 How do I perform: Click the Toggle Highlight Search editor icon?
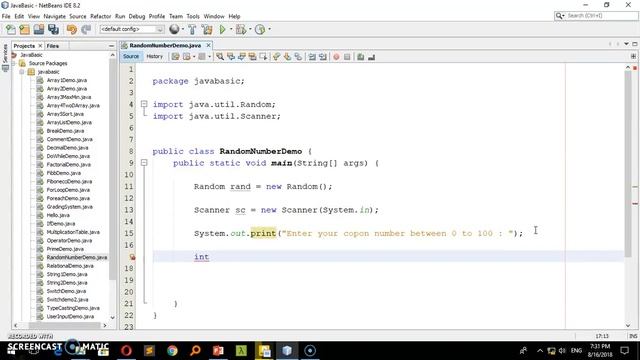point(252,57)
